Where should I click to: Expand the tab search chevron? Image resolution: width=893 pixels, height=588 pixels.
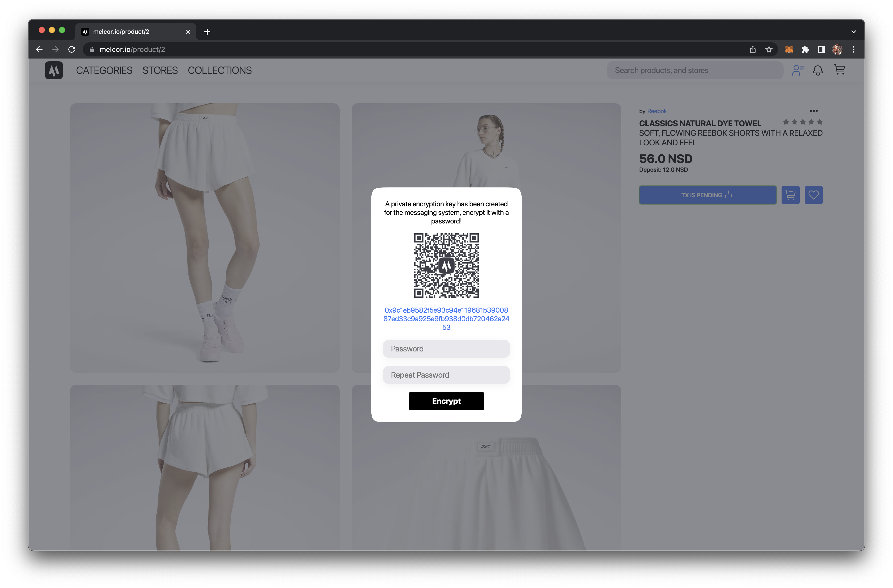point(854,32)
